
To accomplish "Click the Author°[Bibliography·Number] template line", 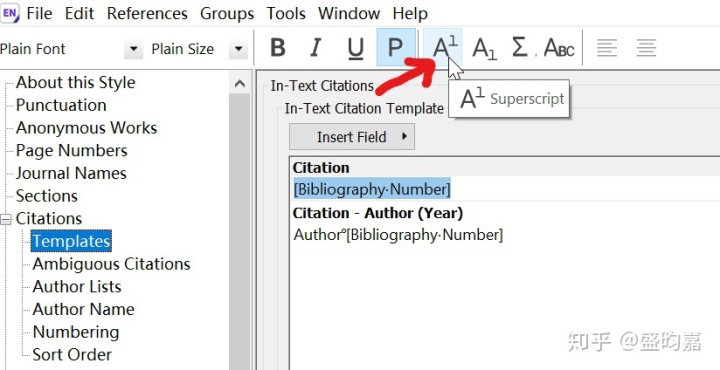I will click(x=398, y=235).
